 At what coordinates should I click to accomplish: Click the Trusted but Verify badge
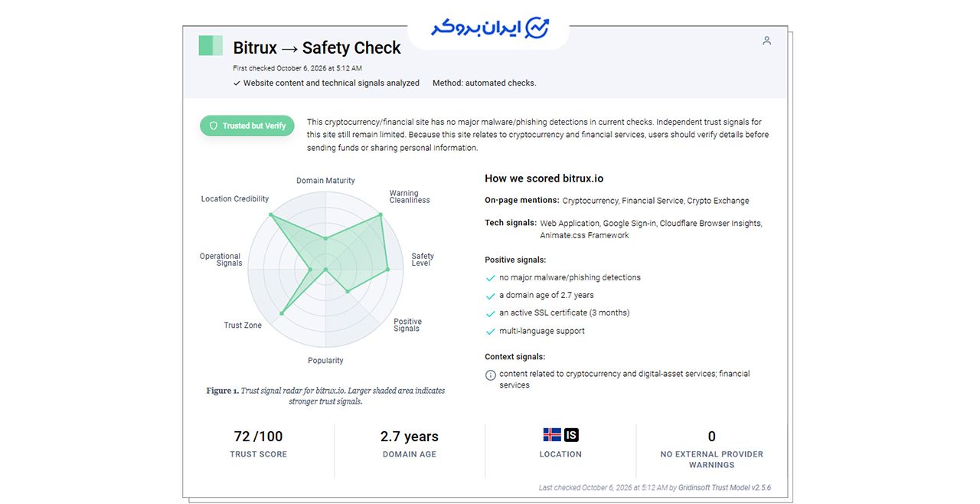click(247, 126)
